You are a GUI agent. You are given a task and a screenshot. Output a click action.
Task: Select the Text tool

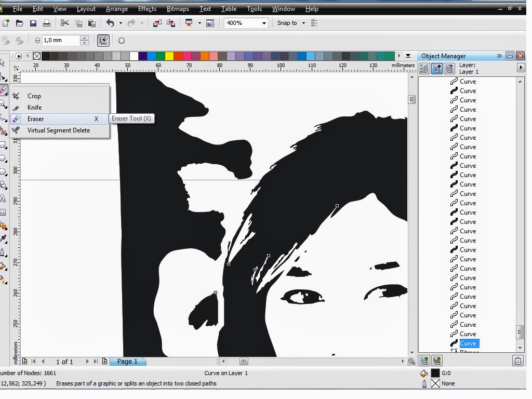coord(5,199)
